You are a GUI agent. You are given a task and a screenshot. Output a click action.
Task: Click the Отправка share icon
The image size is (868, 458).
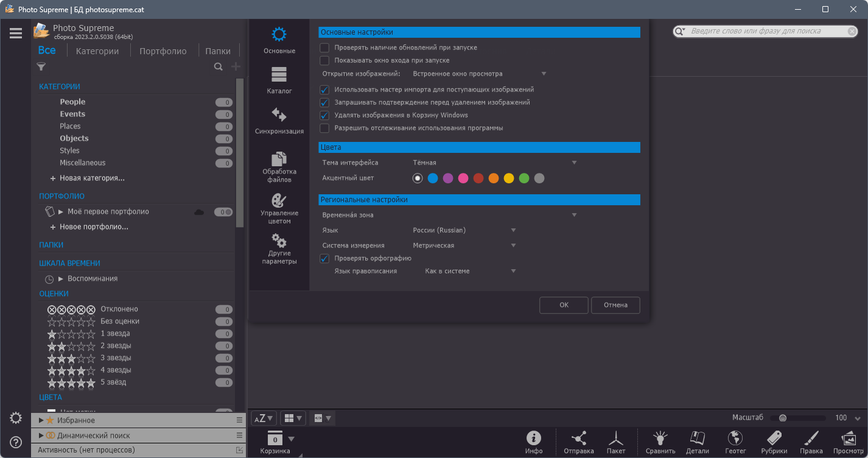tap(579, 443)
